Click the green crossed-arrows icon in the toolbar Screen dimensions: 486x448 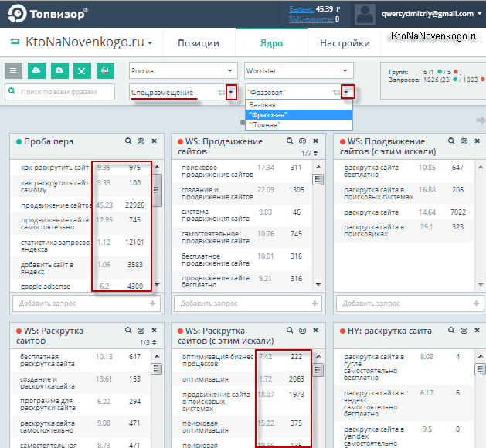pyautogui.click(x=81, y=70)
